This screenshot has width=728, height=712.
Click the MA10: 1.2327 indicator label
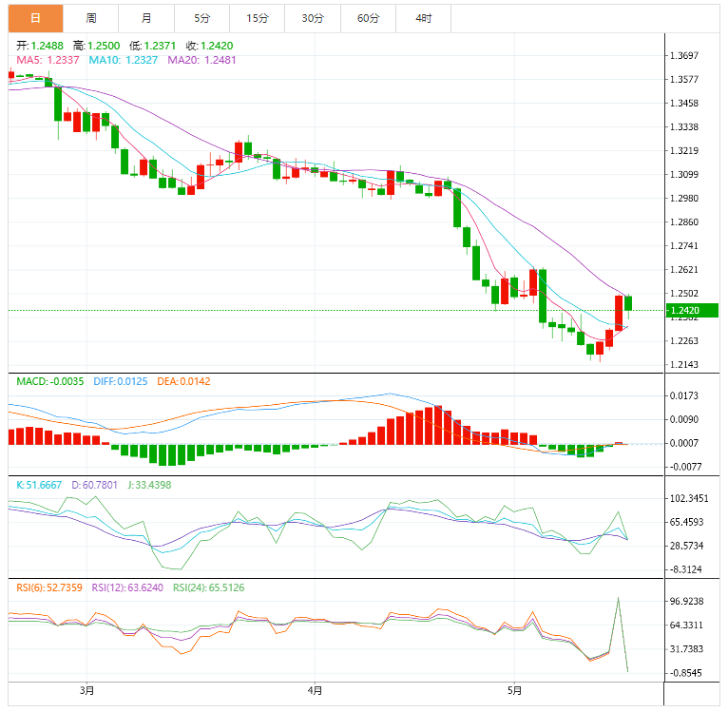tap(123, 61)
